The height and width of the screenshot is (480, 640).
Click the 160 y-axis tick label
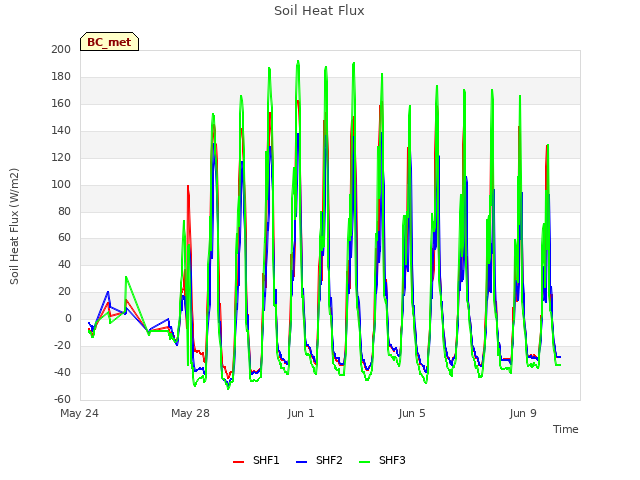pos(61,103)
